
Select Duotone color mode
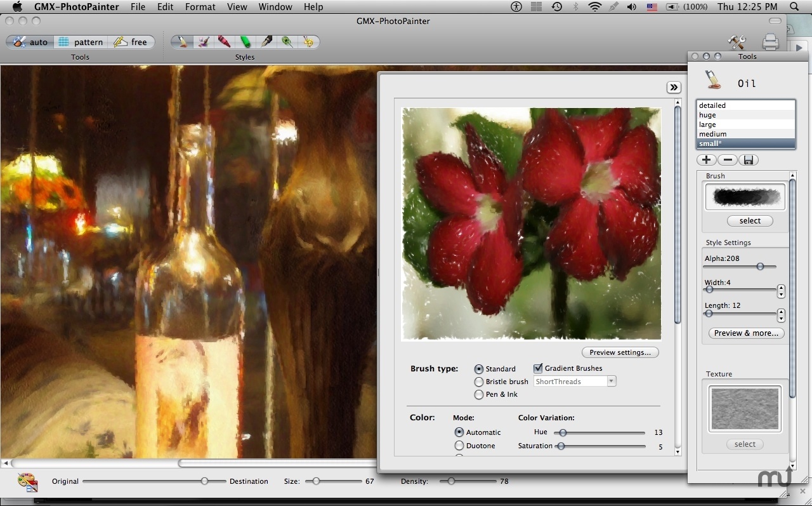[459, 446]
